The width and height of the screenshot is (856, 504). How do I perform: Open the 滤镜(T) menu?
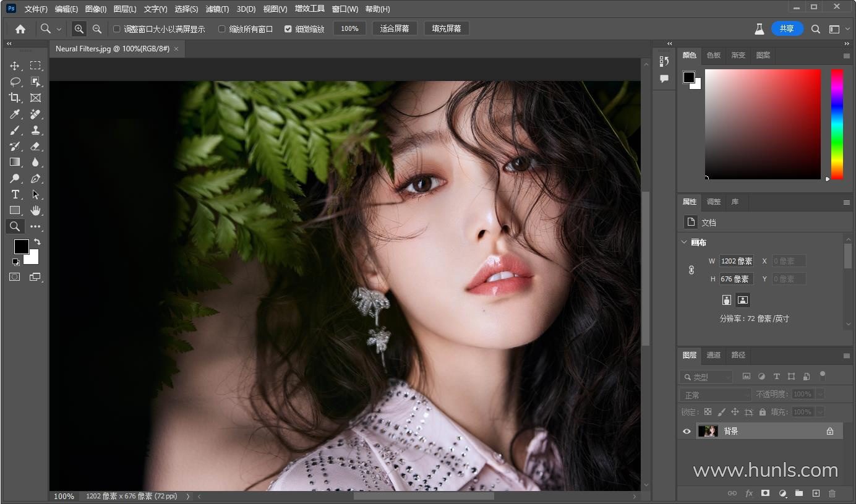[217, 9]
